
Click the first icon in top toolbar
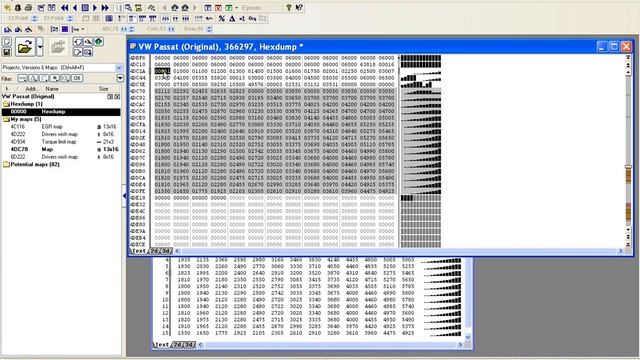click(x=7, y=8)
